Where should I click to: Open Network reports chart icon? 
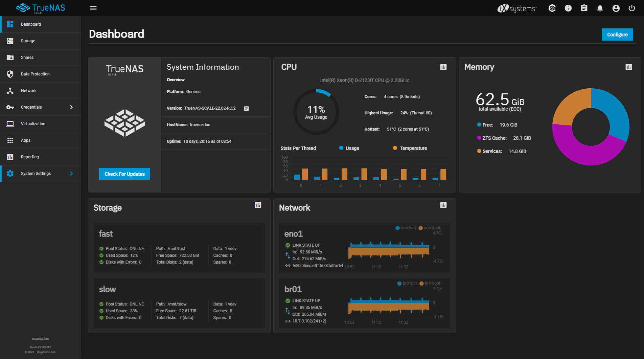point(443,205)
